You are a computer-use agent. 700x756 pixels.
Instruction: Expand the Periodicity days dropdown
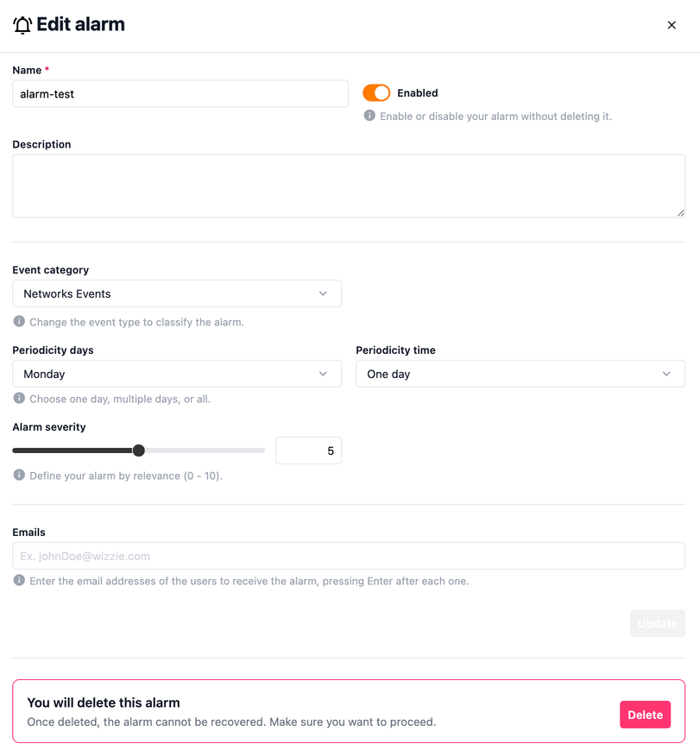tap(177, 374)
